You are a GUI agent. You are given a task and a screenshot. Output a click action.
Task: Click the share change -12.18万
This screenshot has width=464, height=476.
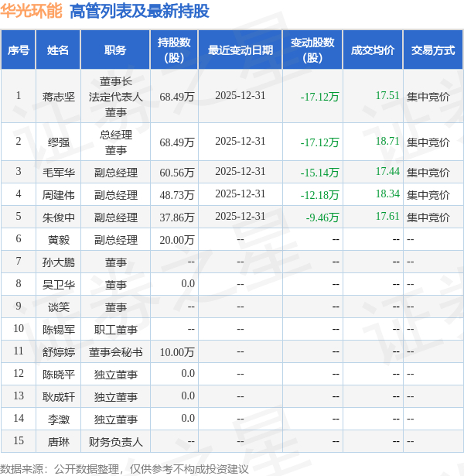[x=319, y=195]
